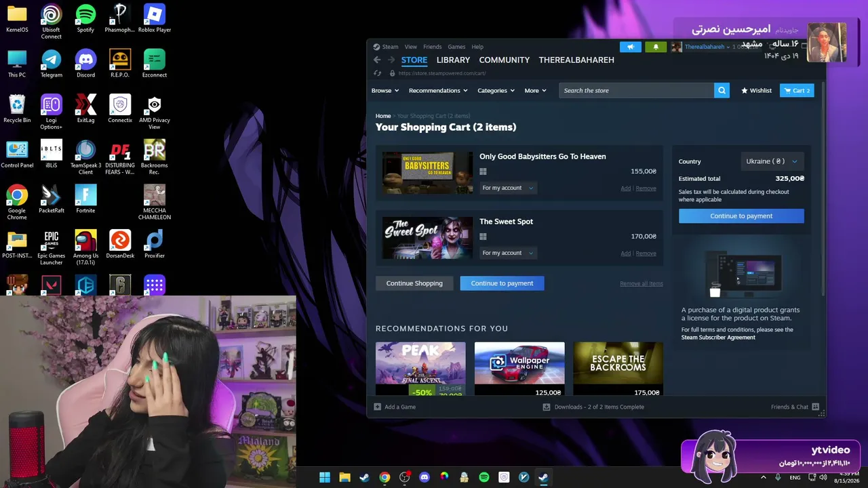Image resolution: width=868 pixels, height=488 pixels.
Task: Open account dropdown for The Sweet Spot
Action: 508,253
